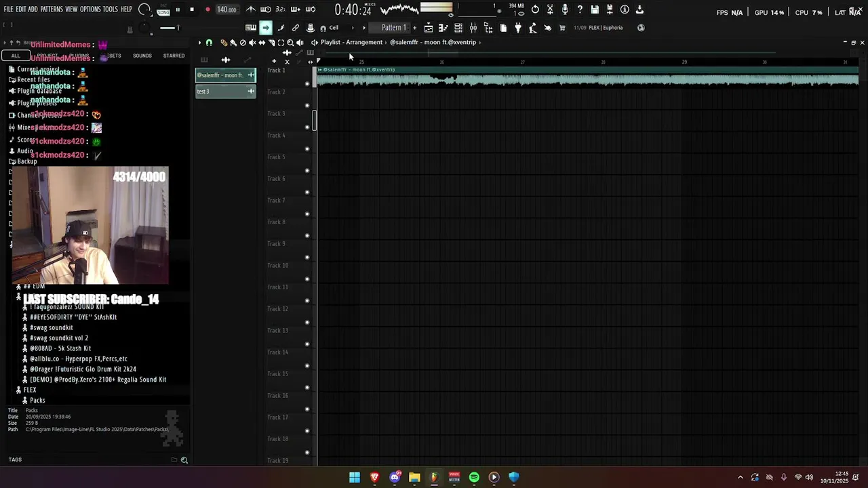Image resolution: width=868 pixels, height=488 pixels.
Task: Open the Cell snap dropdown
Action: tap(337, 28)
